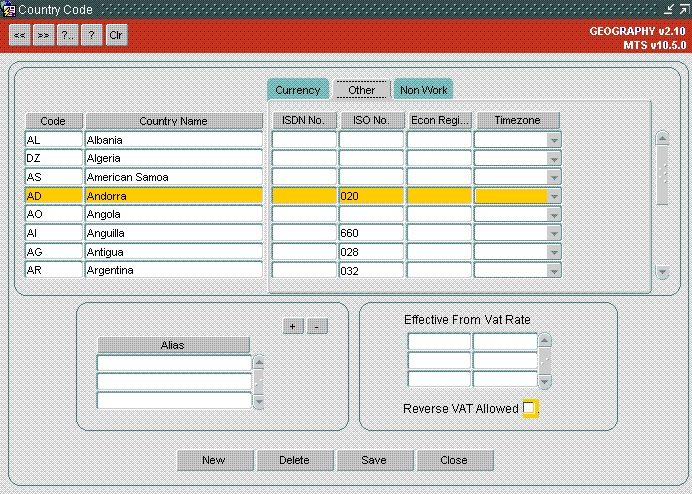Select the highlighted Andorra name field

[174, 196]
